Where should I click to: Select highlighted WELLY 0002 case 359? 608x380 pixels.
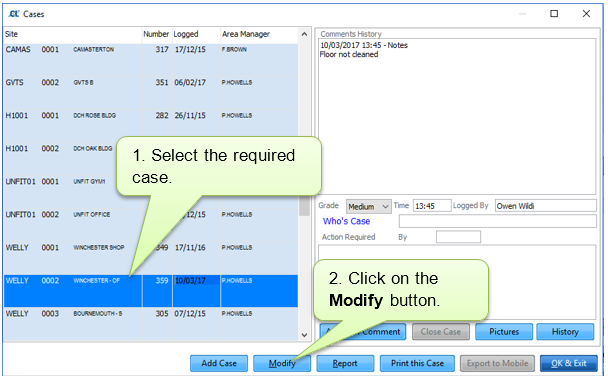coord(151,291)
